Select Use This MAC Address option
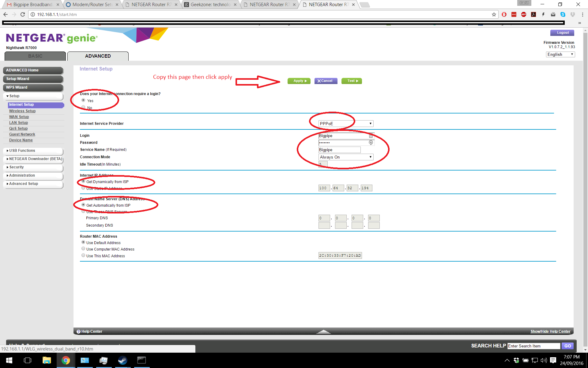Image resolution: width=588 pixels, height=368 pixels. click(x=83, y=255)
